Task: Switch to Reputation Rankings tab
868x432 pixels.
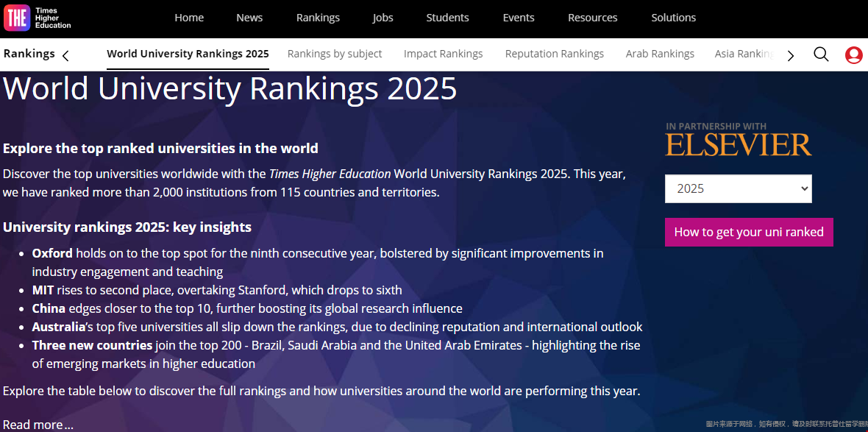Action: 555,54
